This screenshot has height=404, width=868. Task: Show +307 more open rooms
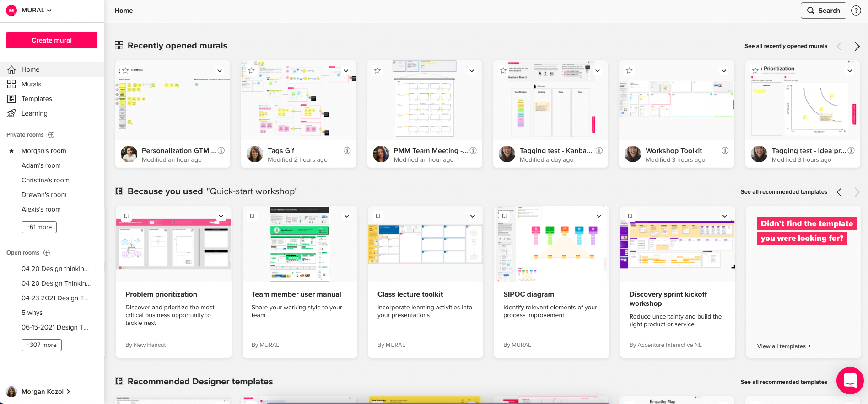[42, 345]
